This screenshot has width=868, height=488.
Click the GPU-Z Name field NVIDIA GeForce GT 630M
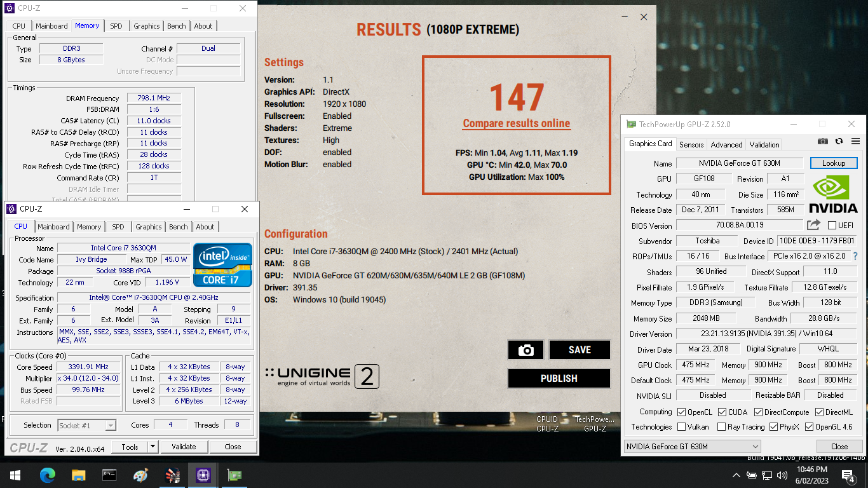click(x=740, y=163)
